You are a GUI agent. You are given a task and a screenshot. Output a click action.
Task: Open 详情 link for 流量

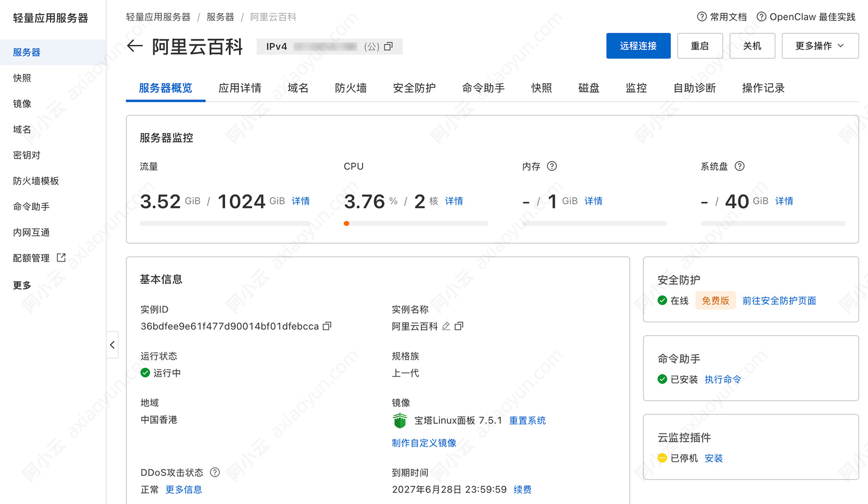pyautogui.click(x=301, y=201)
